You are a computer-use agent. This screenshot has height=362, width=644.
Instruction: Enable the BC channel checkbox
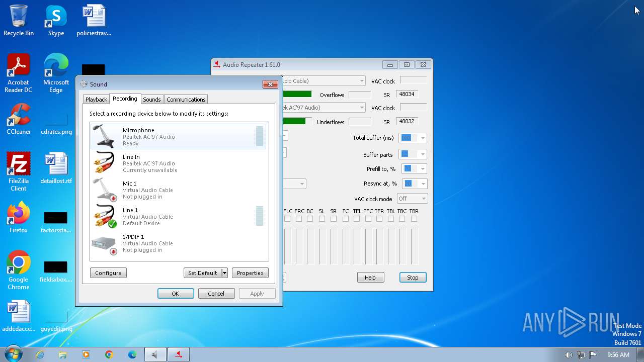tap(310, 219)
